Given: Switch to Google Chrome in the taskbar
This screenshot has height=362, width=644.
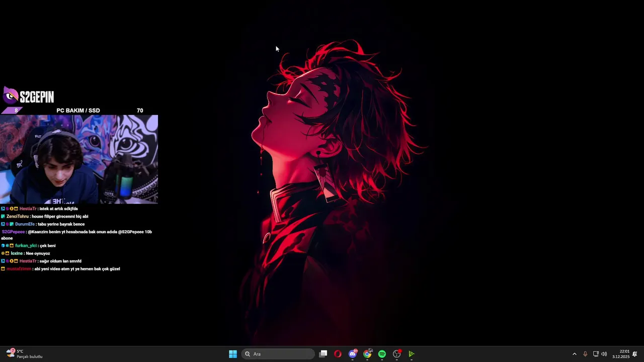Looking at the screenshot, I should pos(368,354).
